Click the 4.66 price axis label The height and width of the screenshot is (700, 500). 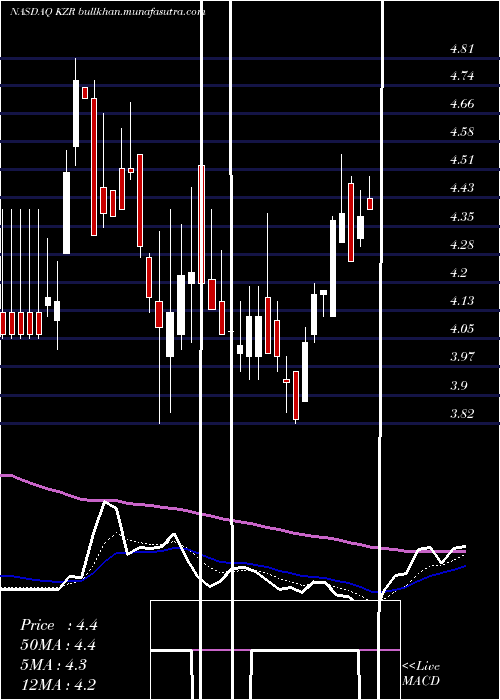click(x=462, y=104)
